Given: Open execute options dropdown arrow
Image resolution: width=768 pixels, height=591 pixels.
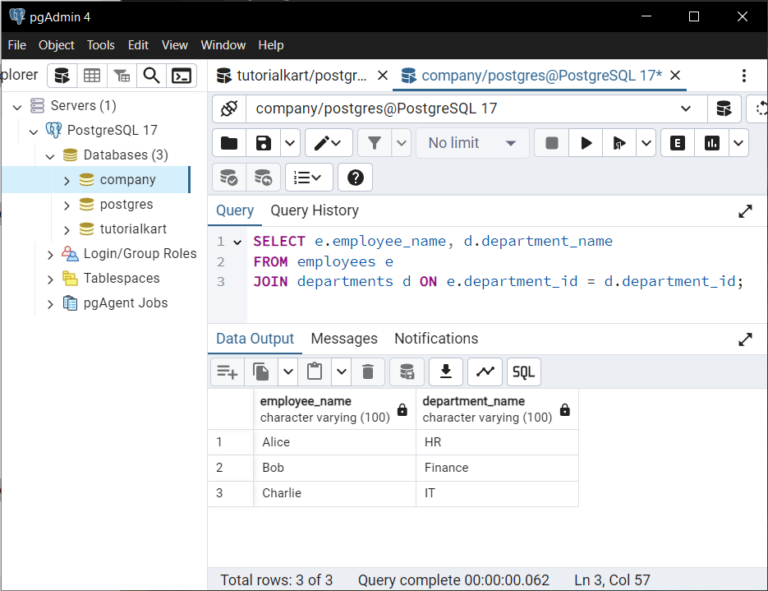Looking at the screenshot, I should coord(646,143).
